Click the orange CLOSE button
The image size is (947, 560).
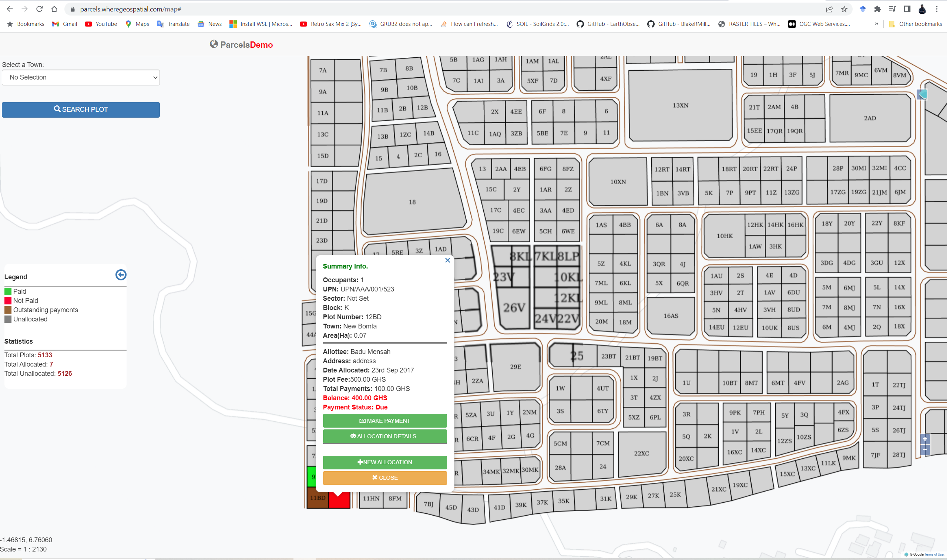(384, 478)
